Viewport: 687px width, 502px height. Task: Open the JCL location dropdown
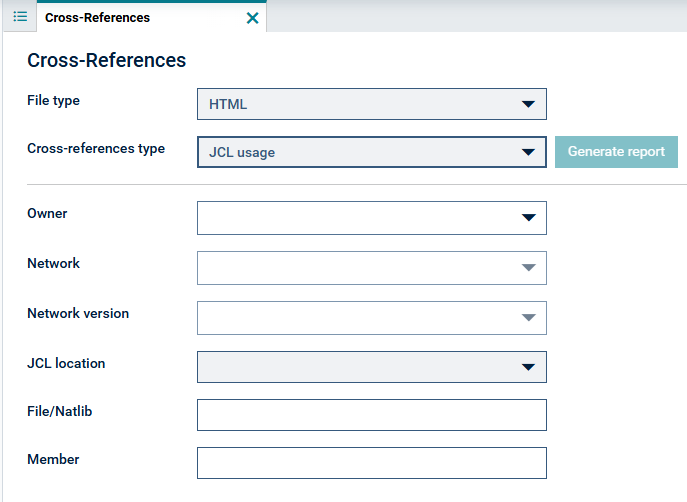coord(372,367)
